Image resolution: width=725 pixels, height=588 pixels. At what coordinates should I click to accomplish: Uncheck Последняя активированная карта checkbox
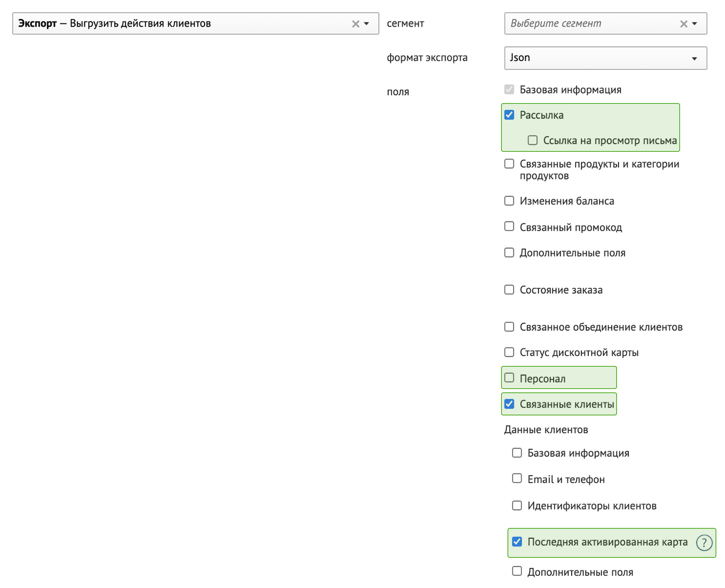point(517,542)
